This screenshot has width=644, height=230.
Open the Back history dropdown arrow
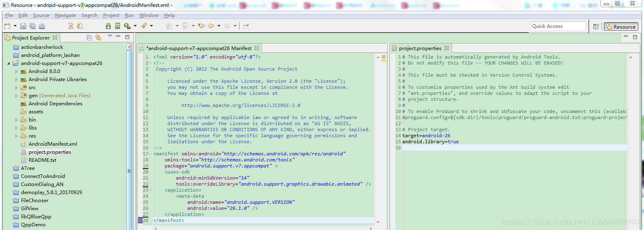tap(219, 26)
